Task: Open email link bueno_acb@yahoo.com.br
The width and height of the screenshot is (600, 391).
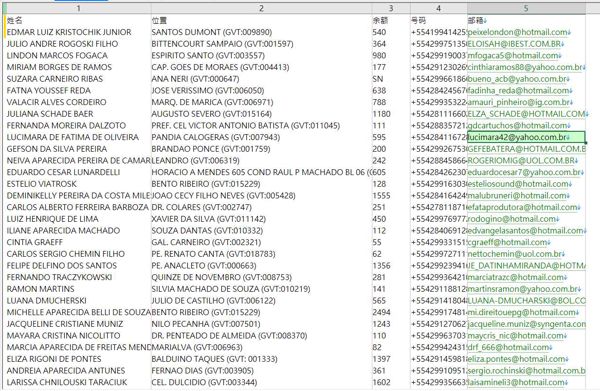Action: 517,79
